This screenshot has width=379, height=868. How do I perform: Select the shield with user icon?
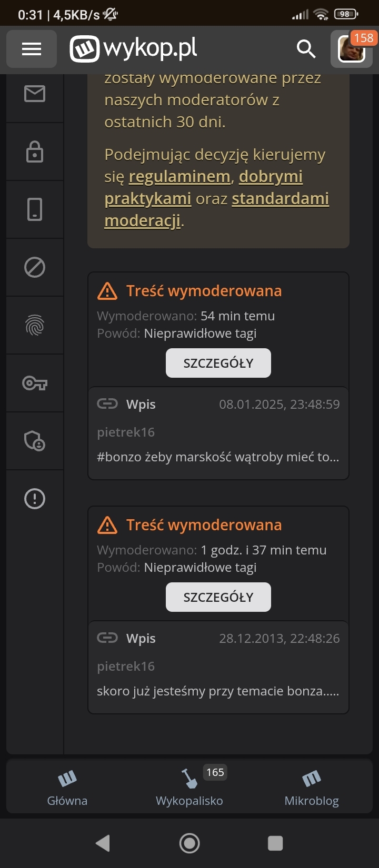click(x=35, y=441)
